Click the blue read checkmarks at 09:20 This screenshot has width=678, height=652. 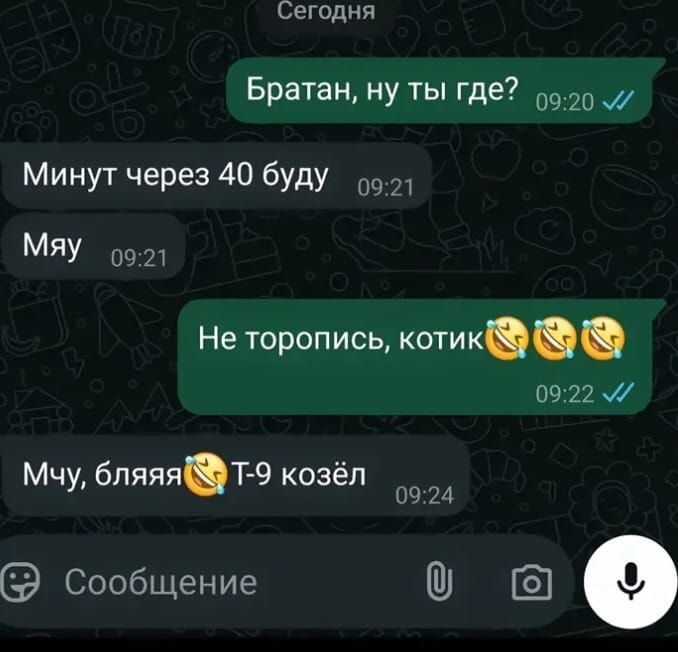620,102
